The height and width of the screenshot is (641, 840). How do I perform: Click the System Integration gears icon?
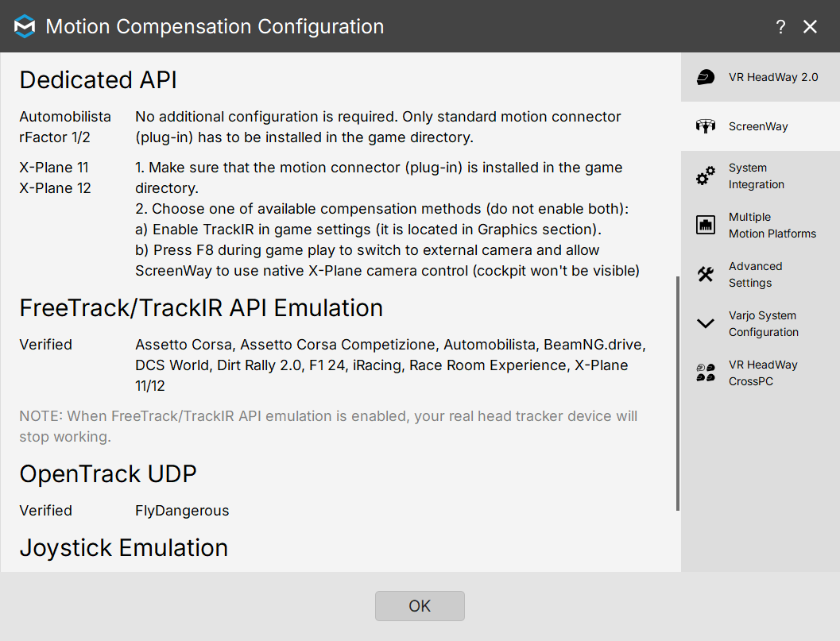[x=706, y=176]
